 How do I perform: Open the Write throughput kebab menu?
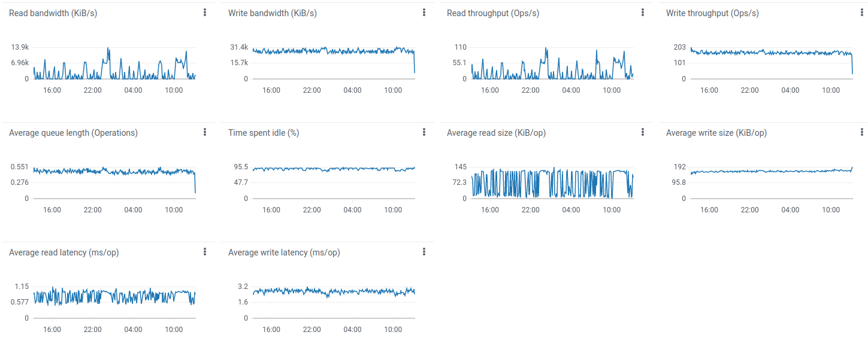click(x=862, y=13)
